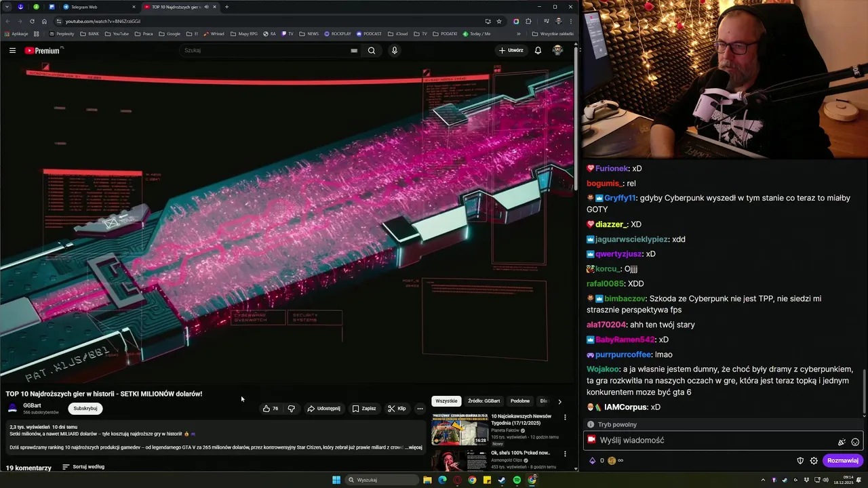Mute the tab via speaker icon on YouTube tab
The width and height of the screenshot is (868, 488).
[205, 7]
